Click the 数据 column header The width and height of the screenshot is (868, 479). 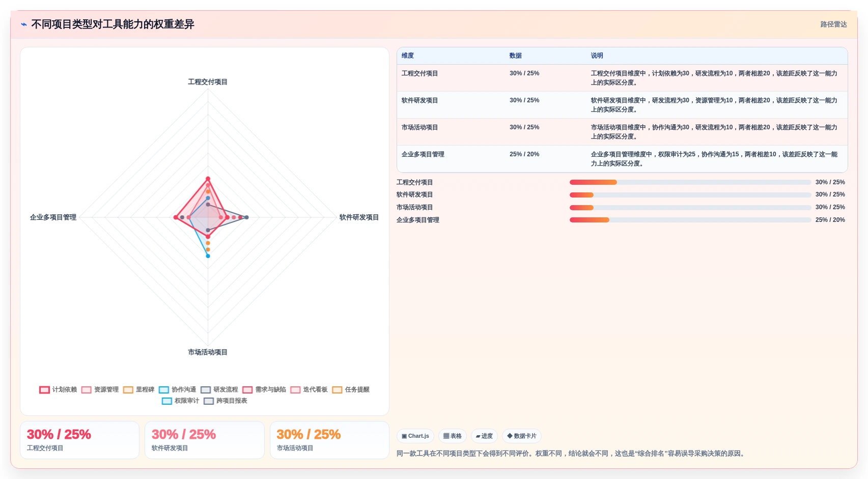point(516,55)
